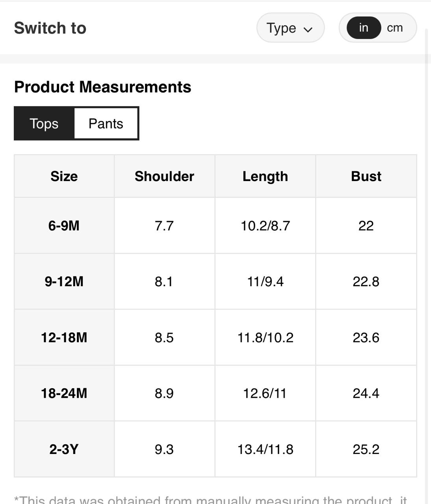Select the Tops measurements tab
The width and height of the screenshot is (431, 504).
point(44,124)
